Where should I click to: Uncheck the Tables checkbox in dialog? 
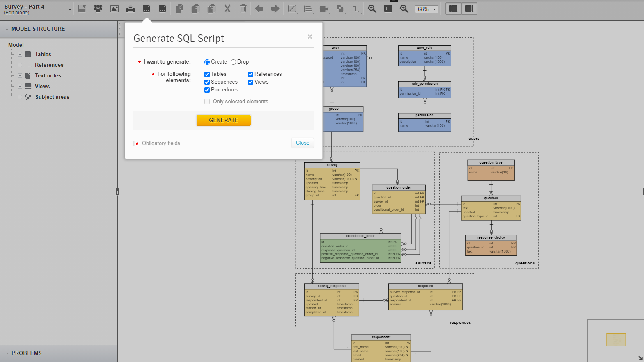[207, 74]
